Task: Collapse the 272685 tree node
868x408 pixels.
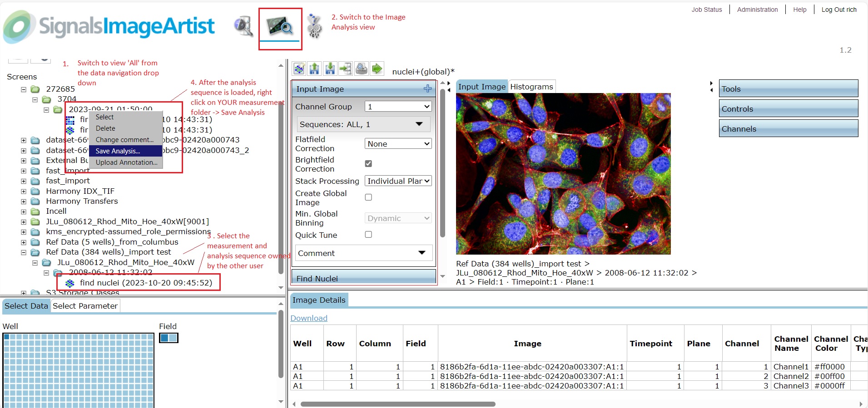Action: 24,89
